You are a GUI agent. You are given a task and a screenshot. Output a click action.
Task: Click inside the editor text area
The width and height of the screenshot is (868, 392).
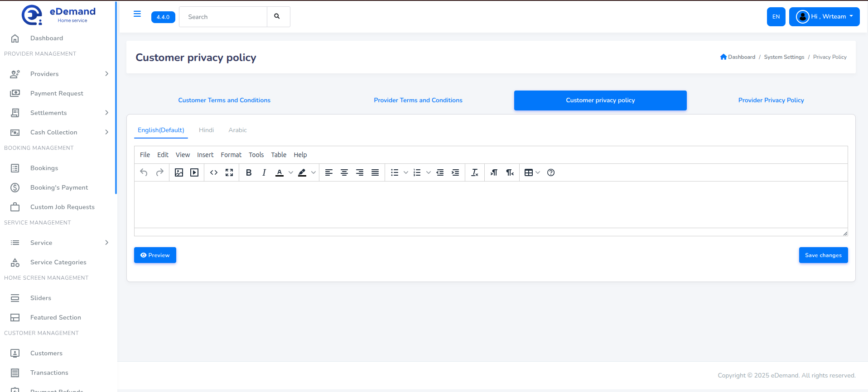click(x=491, y=205)
